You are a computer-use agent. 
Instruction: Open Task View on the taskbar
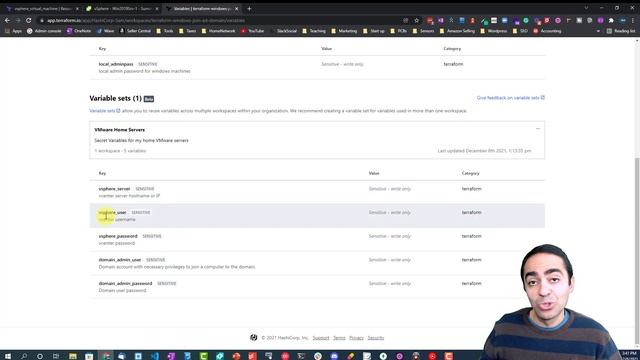pyautogui.click(x=56, y=356)
